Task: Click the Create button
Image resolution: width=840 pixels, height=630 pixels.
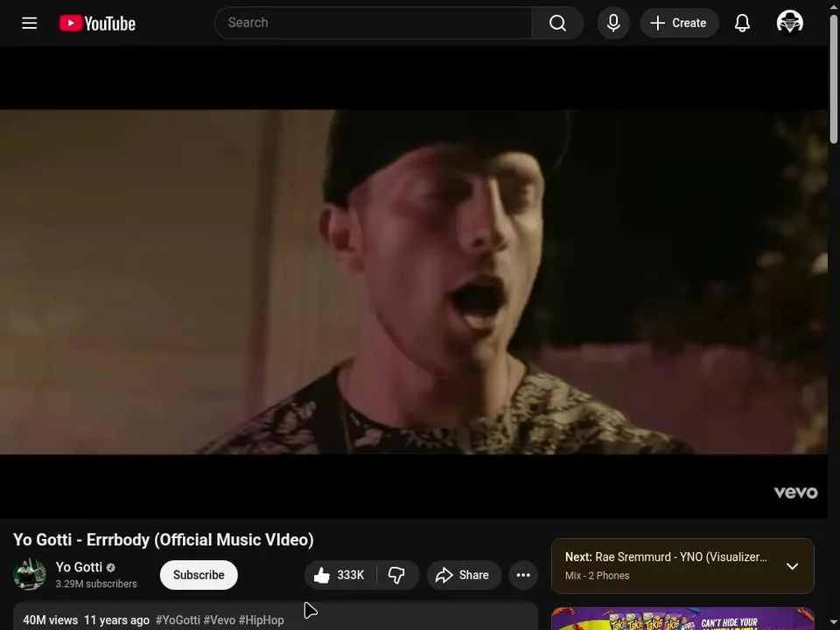Action: 679,23
